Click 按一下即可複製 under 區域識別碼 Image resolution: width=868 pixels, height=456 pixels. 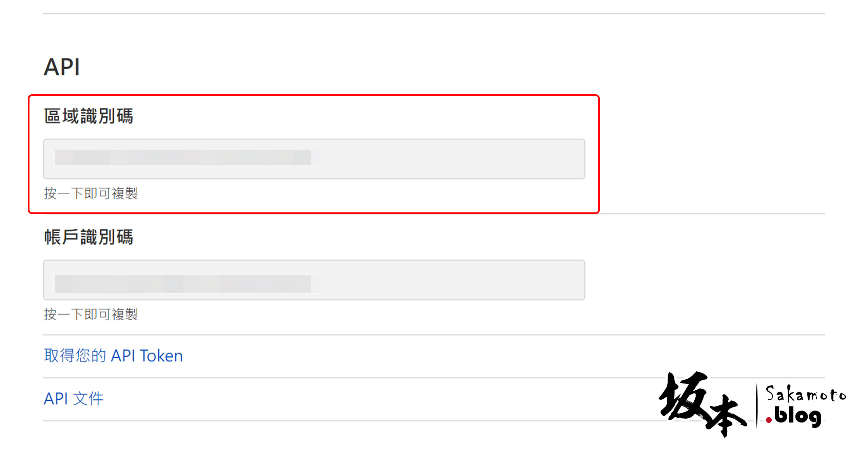click(91, 193)
